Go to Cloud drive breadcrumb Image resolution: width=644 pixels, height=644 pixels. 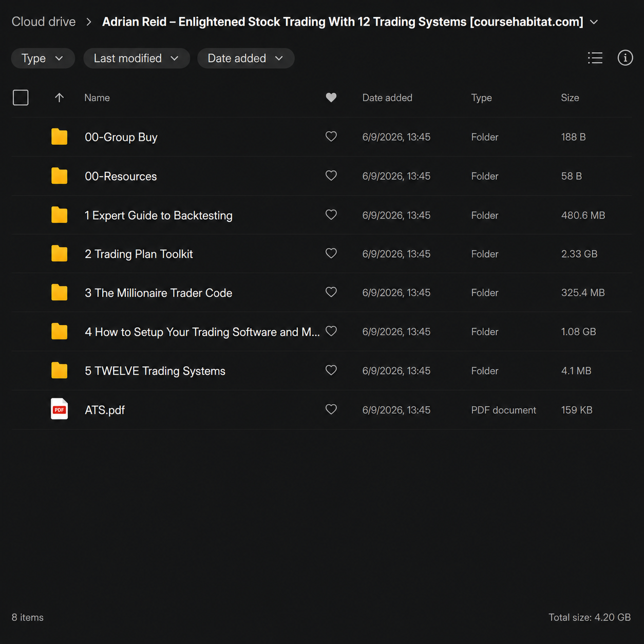pyautogui.click(x=44, y=22)
